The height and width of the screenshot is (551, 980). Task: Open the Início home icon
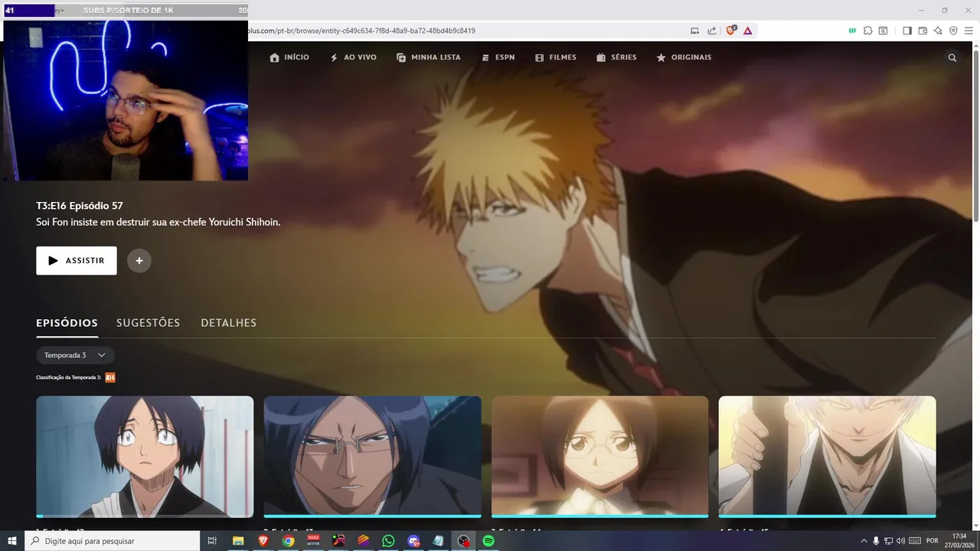point(275,57)
